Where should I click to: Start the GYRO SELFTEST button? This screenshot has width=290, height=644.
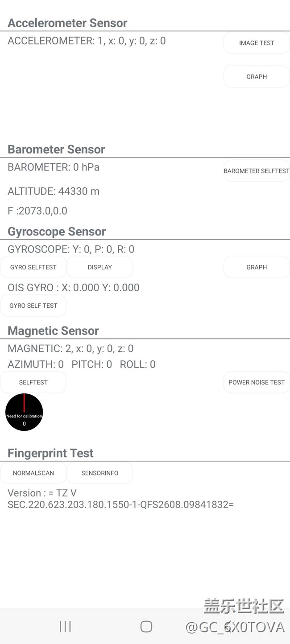pyautogui.click(x=33, y=267)
